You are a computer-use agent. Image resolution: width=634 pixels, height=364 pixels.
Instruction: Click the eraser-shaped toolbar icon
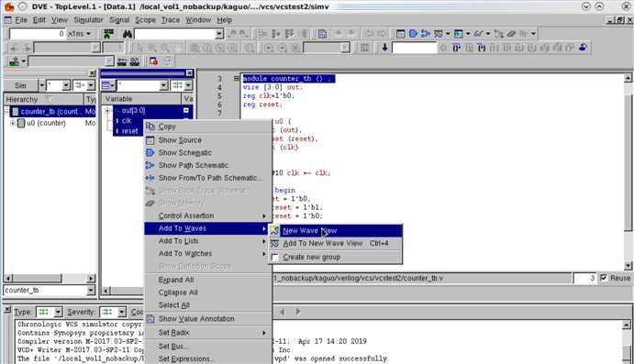pos(511,34)
